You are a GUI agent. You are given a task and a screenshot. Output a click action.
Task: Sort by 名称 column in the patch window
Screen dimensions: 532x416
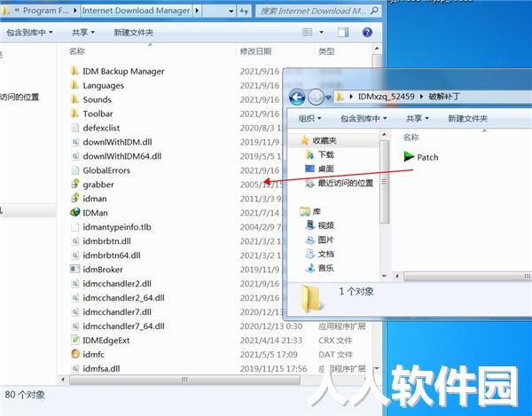click(x=411, y=137)
